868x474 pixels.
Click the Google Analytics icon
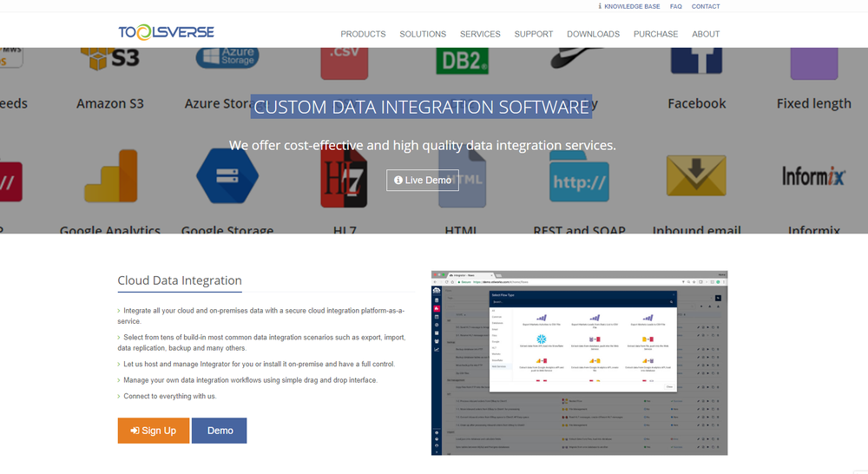(x=111, y=175)
